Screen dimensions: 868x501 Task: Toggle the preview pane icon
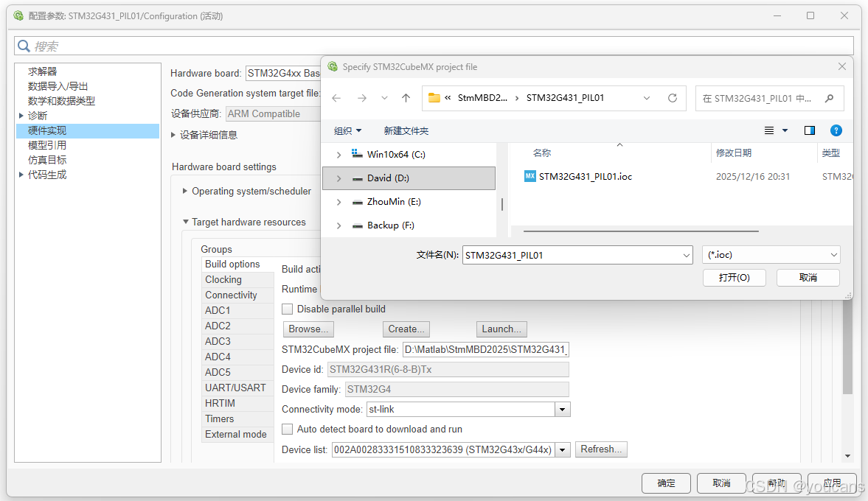[809, 130]
